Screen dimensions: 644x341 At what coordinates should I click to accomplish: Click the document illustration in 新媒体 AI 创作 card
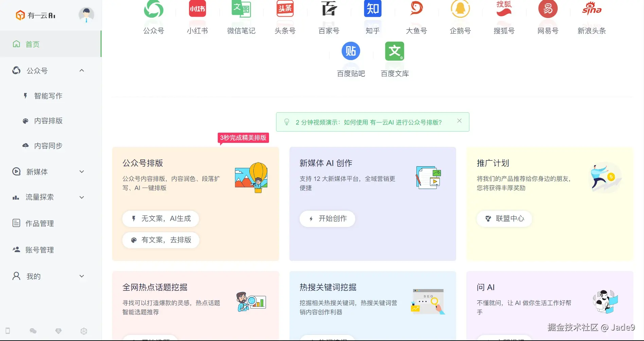[x=428, y=177]
